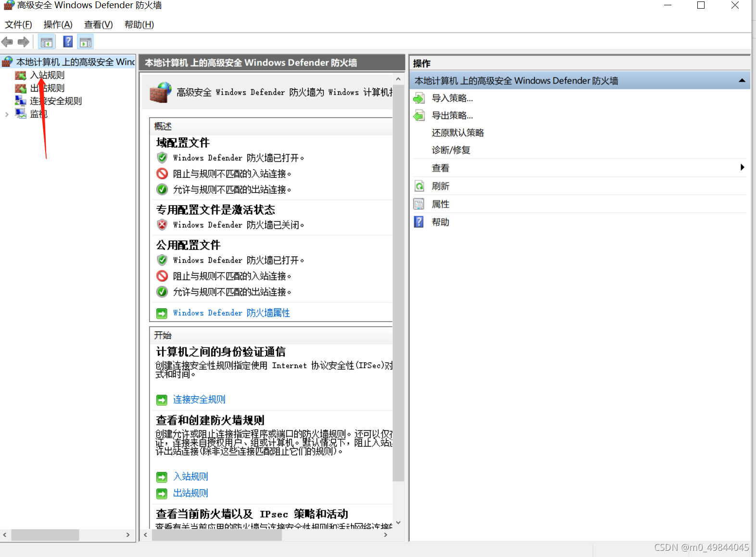
Task: Click green arrow icon beside 入站规则 link
Action: pyautogui.click(x=162, y=477)
